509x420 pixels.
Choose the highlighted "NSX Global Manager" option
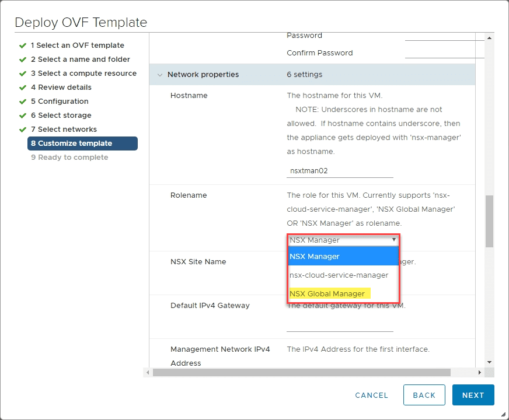327,293
